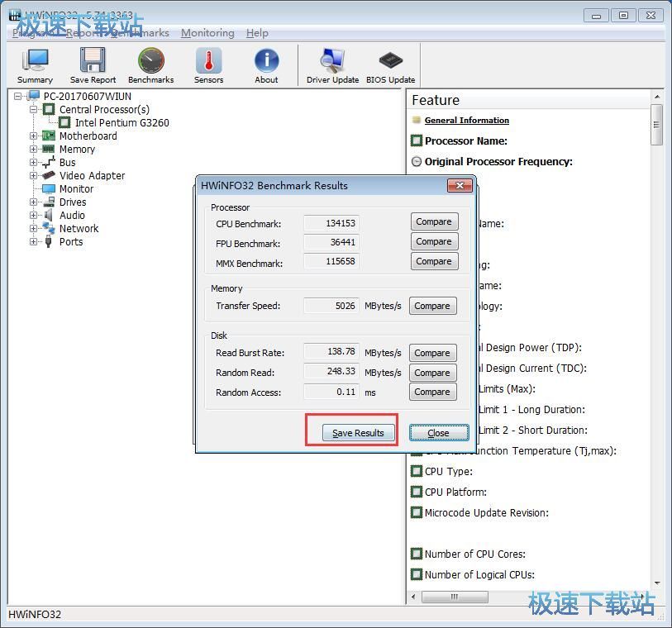Click the MMX Benchmark value 115658
Image resolution: width=672 pixels, height=628 pixels.
[331, 261]
